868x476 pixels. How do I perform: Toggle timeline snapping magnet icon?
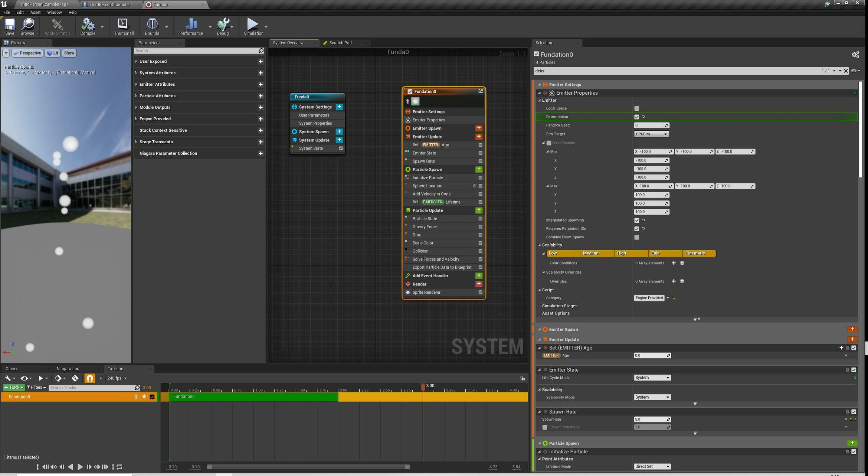pos(90,378)
